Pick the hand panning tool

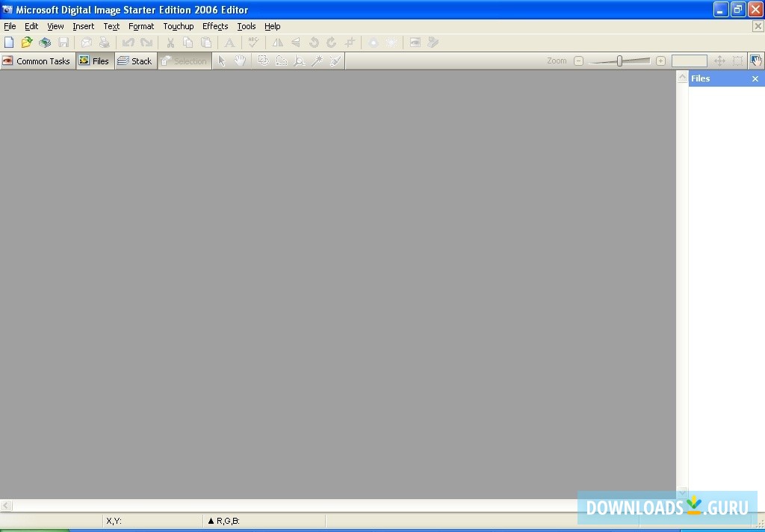point(239,61)
